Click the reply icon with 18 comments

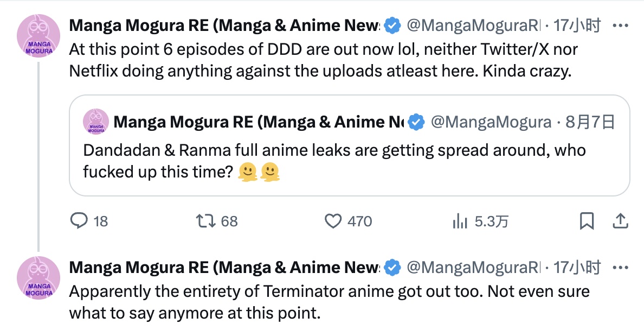[79, 221]
